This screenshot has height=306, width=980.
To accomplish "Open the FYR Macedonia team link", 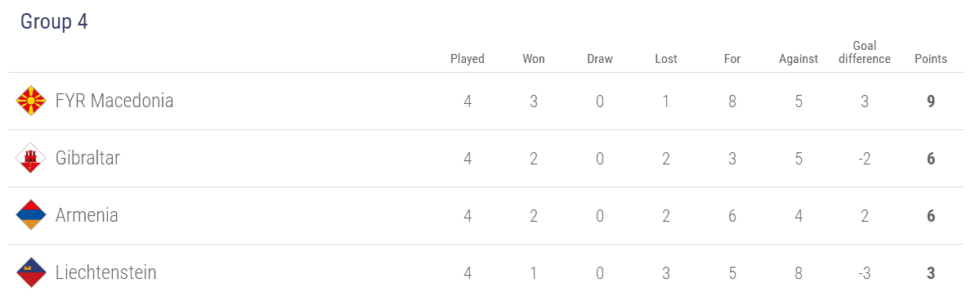I will (x=114, y=101).
